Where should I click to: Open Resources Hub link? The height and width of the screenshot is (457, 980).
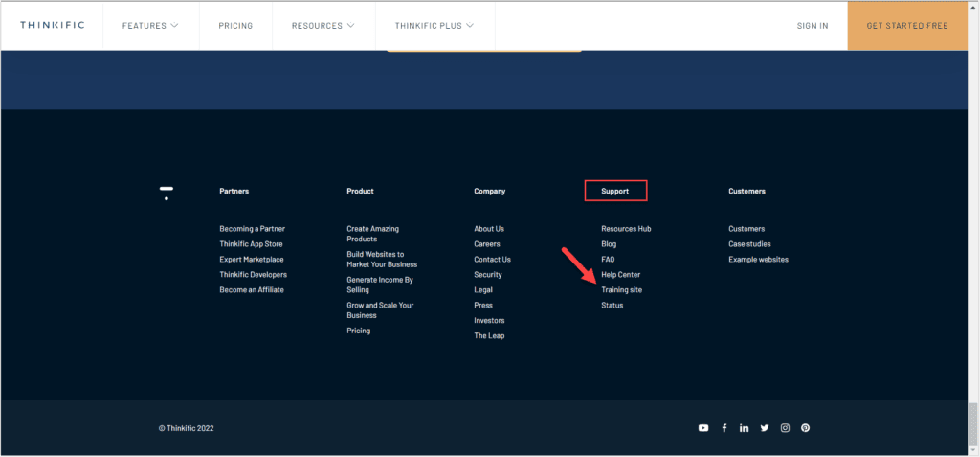click(x=626, y=229)
